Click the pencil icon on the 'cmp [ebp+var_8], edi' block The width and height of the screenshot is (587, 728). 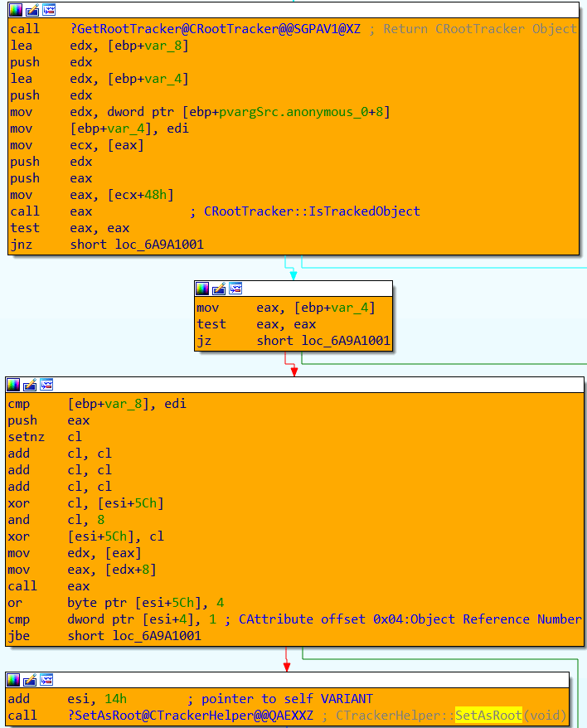tap(31, 385)
